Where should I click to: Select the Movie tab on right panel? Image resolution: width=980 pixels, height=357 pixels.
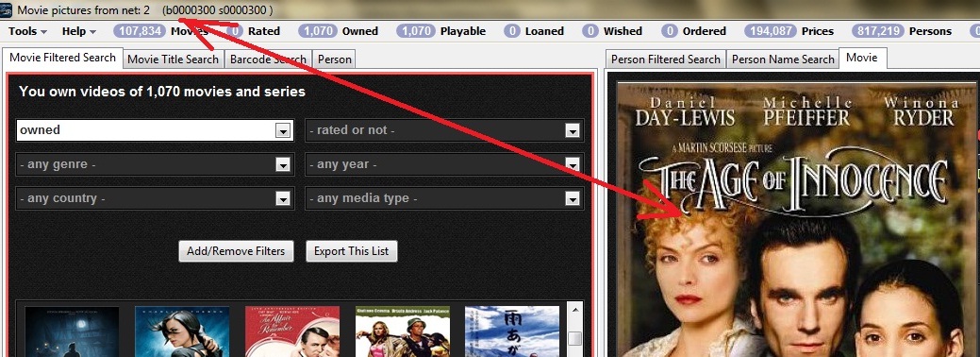pyautogui.click(x=862, y=58)
